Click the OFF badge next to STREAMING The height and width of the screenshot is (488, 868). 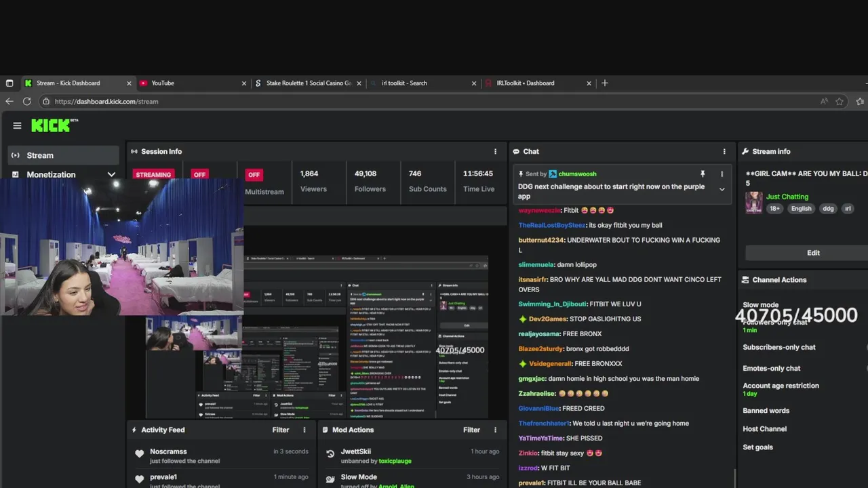tap(199, 174)
